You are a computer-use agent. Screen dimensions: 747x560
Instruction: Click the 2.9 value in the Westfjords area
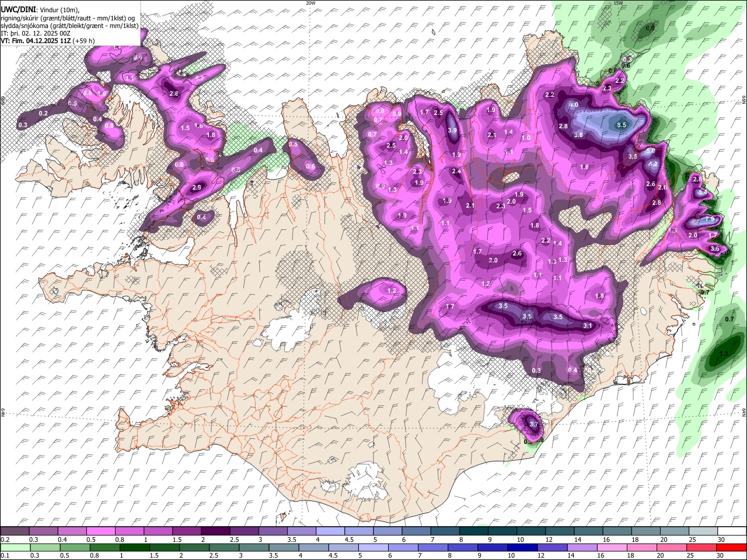tap(197, 188)
